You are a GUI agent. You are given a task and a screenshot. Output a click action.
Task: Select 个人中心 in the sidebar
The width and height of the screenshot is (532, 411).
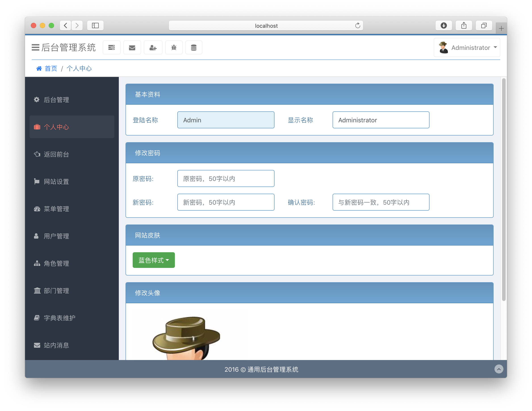click(x=72, y=127)
